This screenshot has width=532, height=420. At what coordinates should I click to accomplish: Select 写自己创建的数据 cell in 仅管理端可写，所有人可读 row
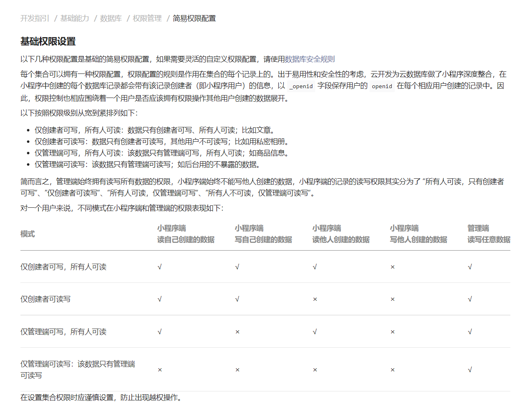click(x=237, y=332)
